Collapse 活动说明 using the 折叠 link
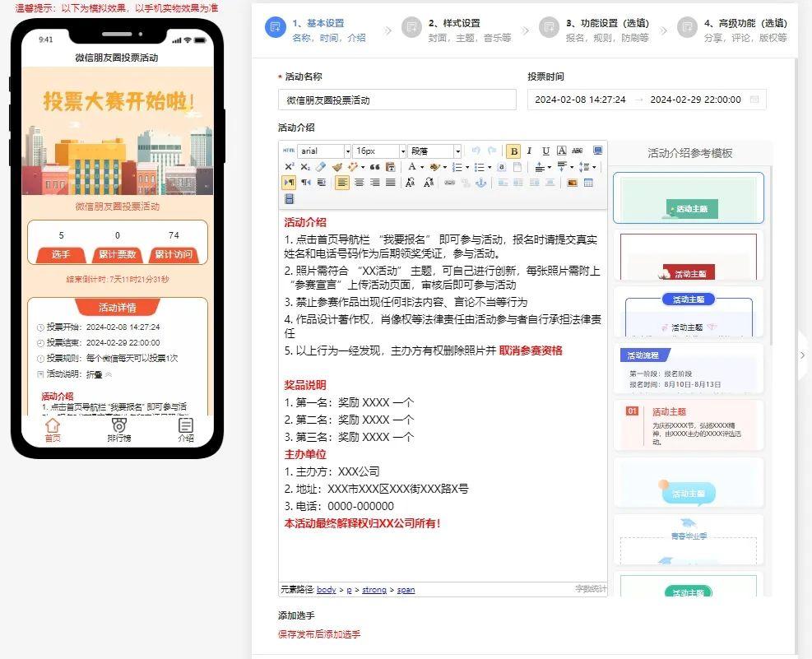 coord(99,374)
